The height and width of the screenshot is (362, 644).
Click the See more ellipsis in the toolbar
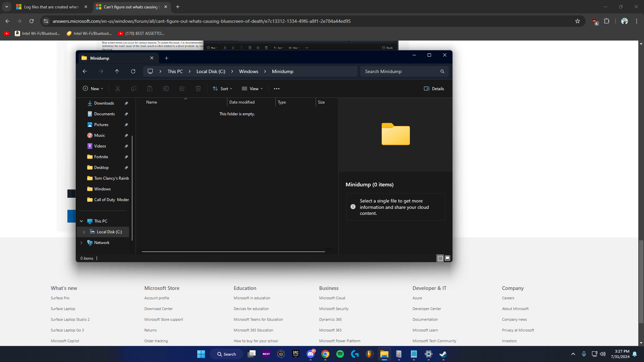(x=276, y=89)
